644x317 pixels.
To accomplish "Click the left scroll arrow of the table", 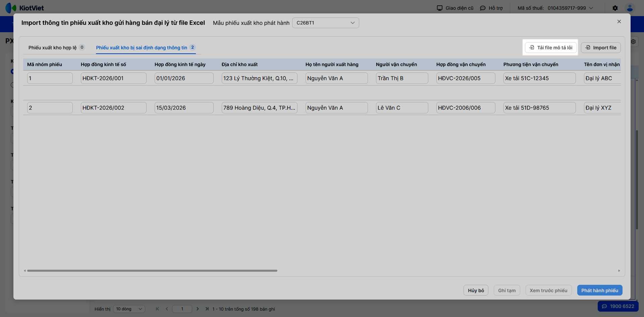I will [25, 271].
